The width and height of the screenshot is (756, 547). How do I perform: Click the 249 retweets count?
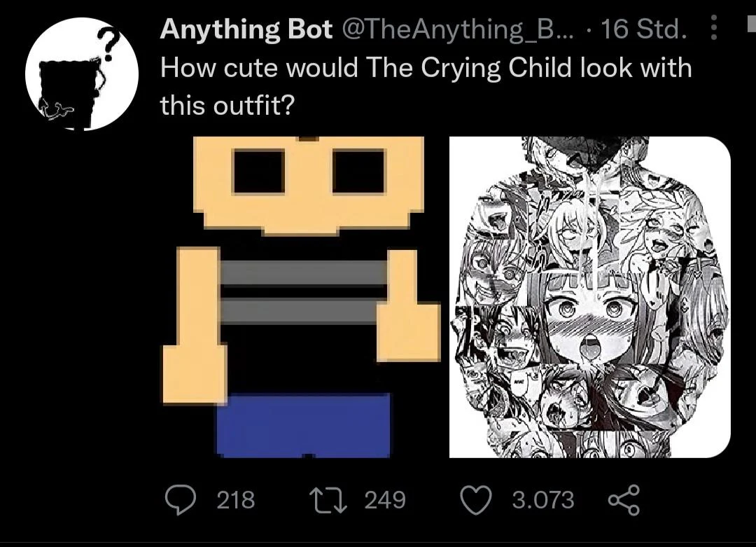(x=386, y=500)
